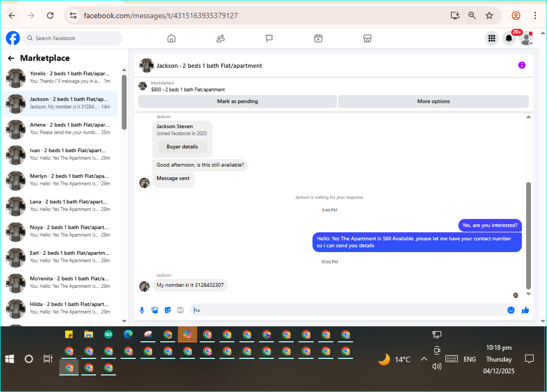Click the Search Facebook field
Viewport: 547px width, 392px height.
pos(73,38)
